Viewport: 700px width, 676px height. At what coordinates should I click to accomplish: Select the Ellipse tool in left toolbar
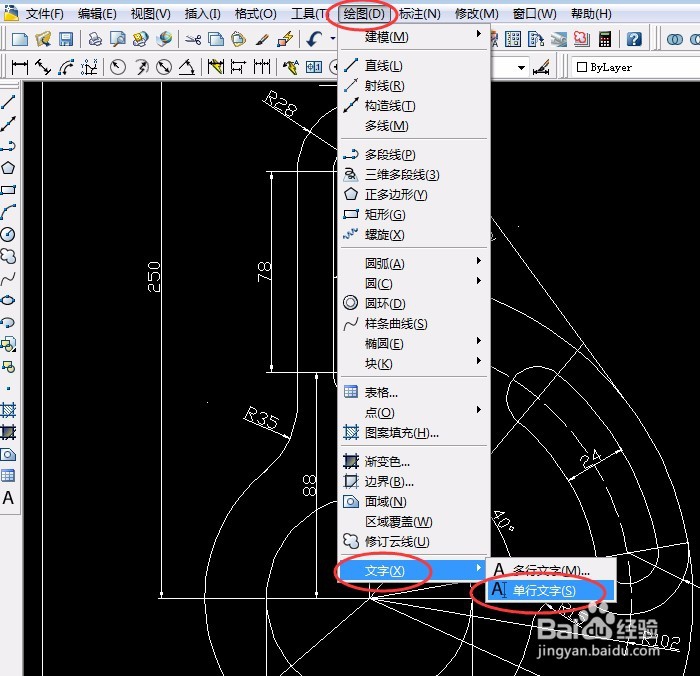(x=8, y=300)
